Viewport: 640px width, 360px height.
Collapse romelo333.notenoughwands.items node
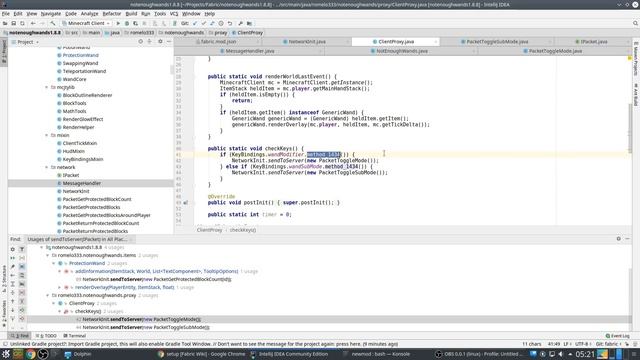(47, 255)
